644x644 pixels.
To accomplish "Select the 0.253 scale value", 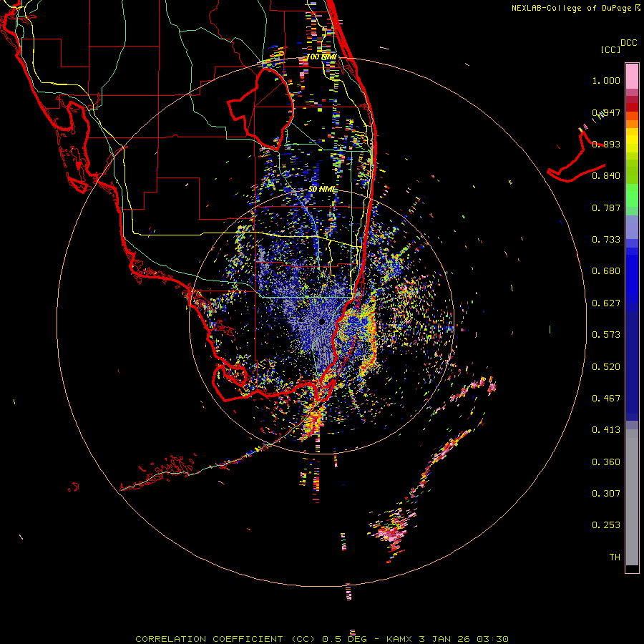I will [606, 525].
